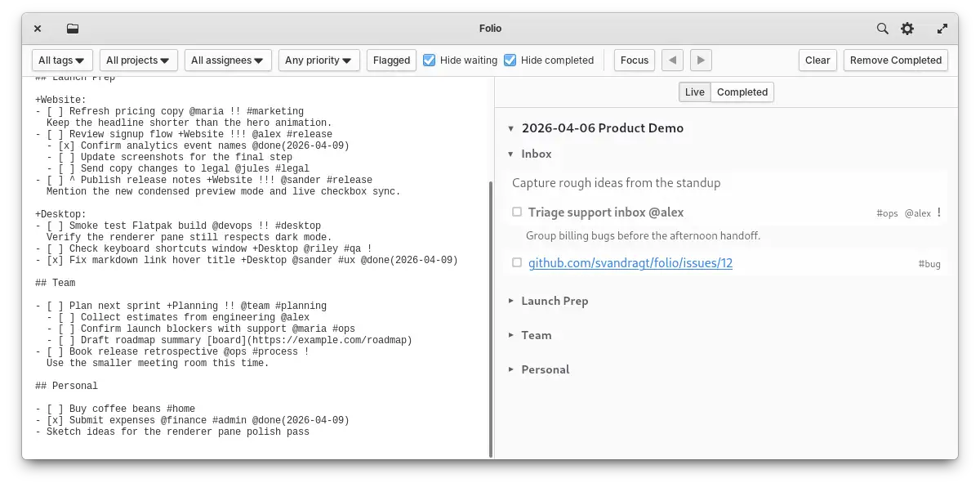This screenshot has height=492, width=980.
Task: Close the document with the X icon
Action: [38, 29]
